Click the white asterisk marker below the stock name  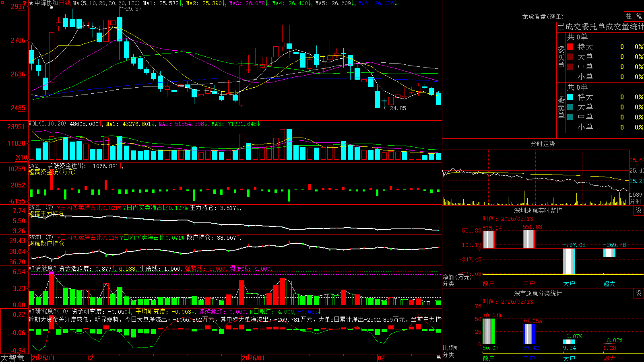coord(52,8)
